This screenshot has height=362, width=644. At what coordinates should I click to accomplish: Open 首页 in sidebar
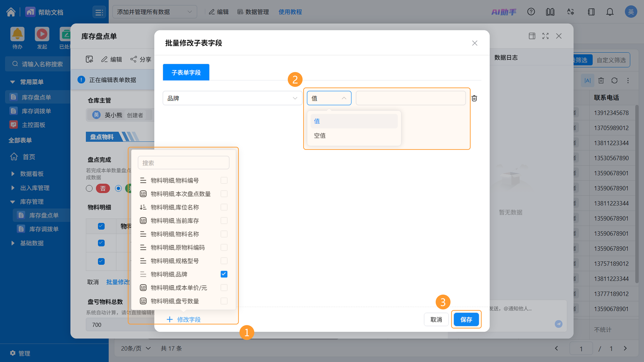point(29,157)
